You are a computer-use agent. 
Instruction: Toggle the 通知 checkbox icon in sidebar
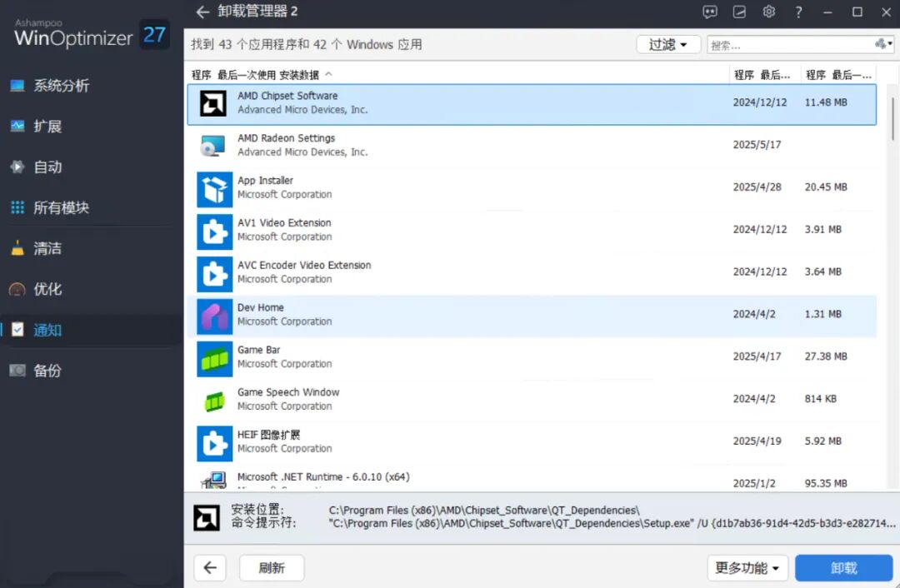click(17, 329)
